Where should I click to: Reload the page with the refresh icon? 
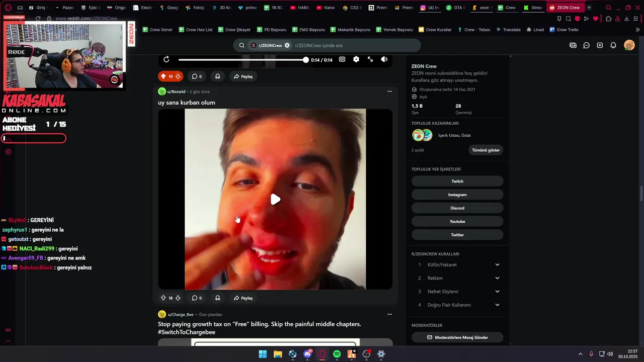click(38, 19)
